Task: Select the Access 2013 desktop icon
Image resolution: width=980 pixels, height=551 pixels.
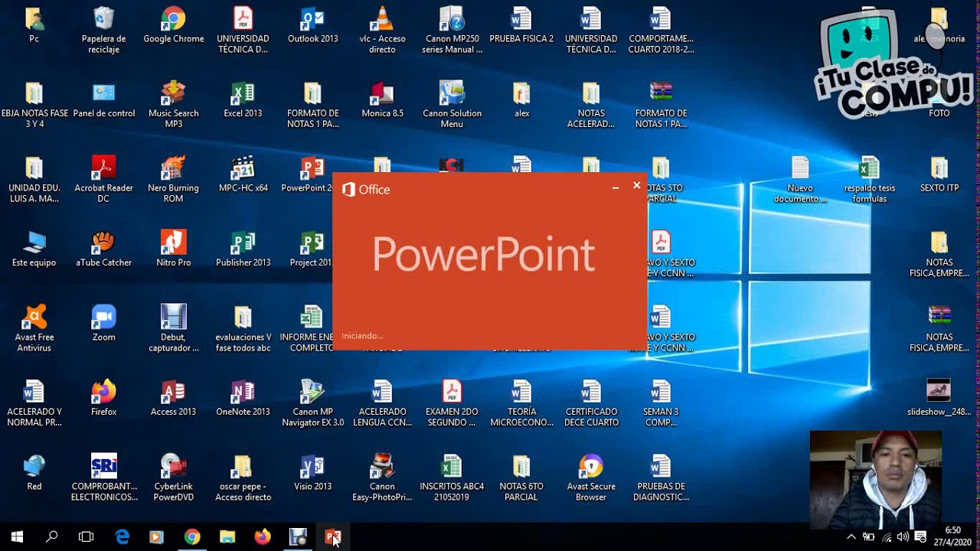Action: [x=173, y=398]
